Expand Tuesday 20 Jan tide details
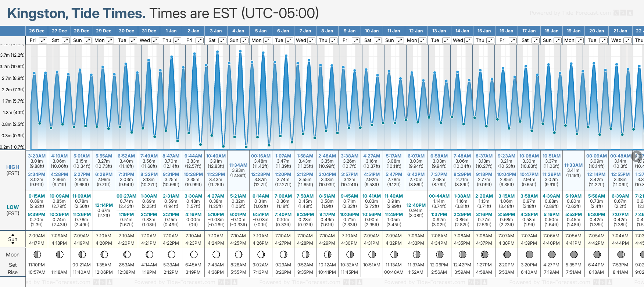This screenshot has height=287, width=644. coord(604,40)
